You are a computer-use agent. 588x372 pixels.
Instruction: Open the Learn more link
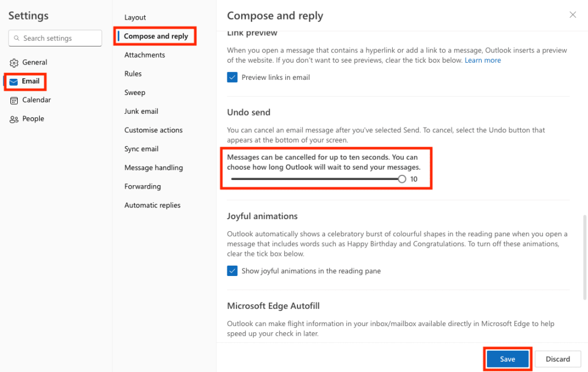coord(482,59)
